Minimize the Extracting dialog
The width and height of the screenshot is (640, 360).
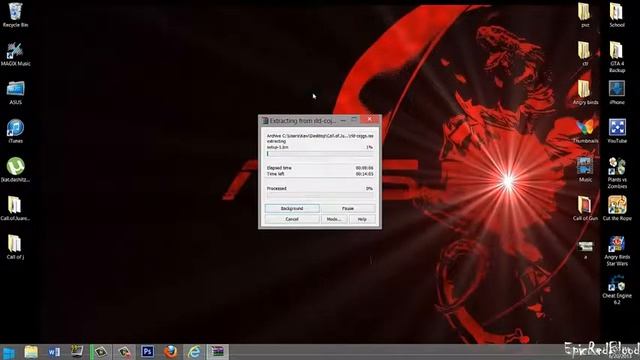point(343,120)
